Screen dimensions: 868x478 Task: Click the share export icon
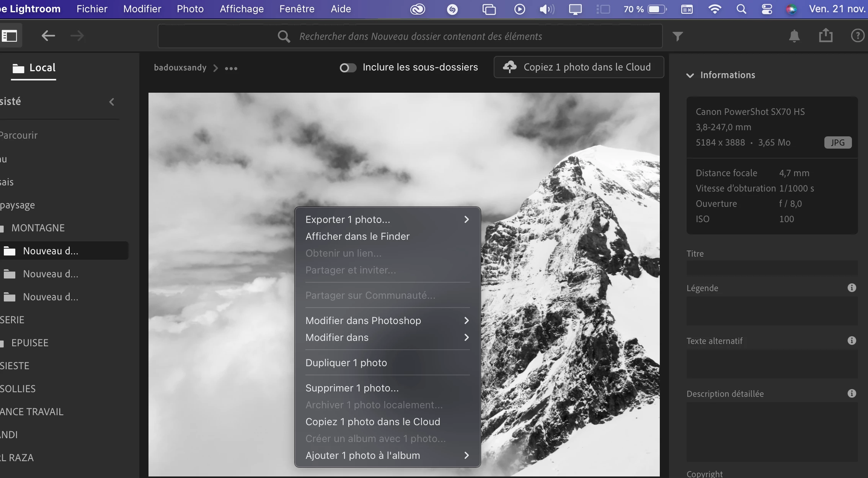pyautogui.click(x=826, y=35)
